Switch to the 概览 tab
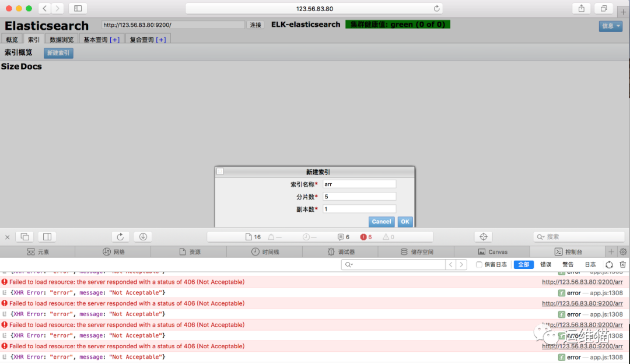 (12, 39)
